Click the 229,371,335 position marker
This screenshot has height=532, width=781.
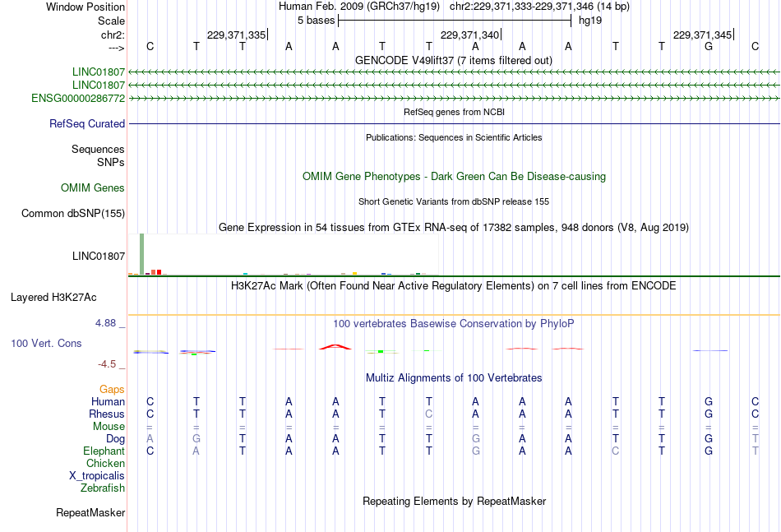tap(237, 35)
